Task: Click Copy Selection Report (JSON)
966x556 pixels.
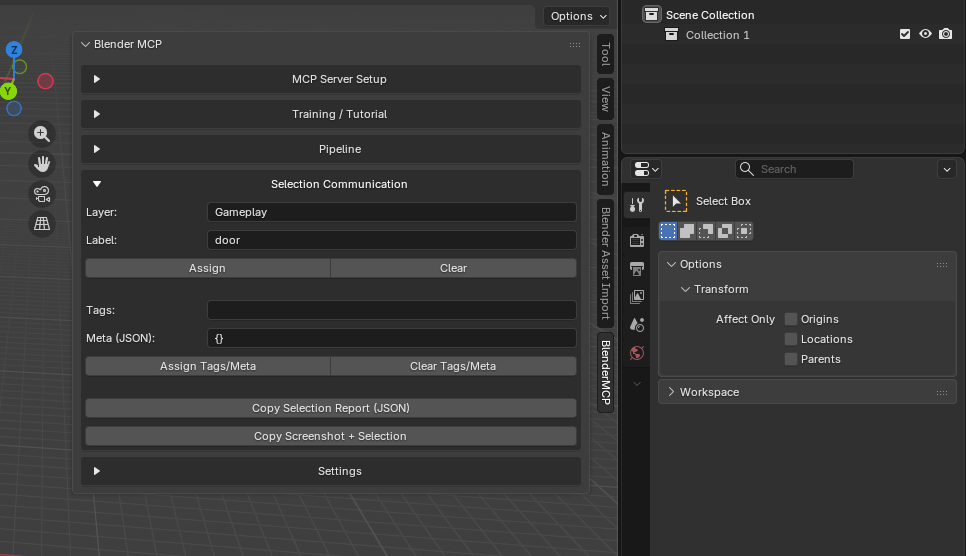Action: (331, 408)
